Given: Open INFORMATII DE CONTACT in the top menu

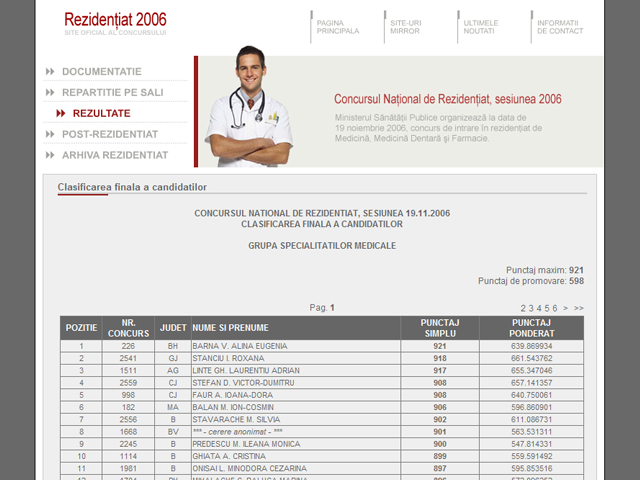Looking at the screenshot, I should click(559, 27).
